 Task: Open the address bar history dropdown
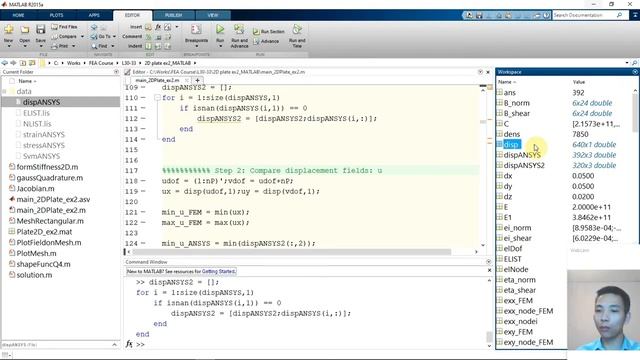tap(627, 63)
